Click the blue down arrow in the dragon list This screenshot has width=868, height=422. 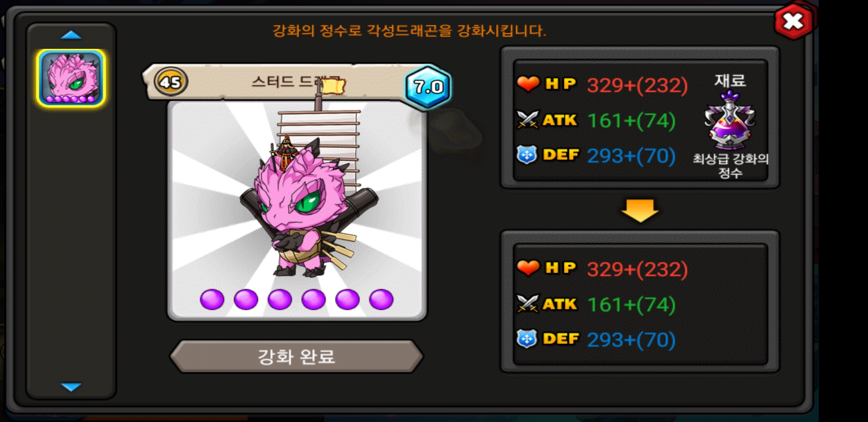click(x=71, y=386)
